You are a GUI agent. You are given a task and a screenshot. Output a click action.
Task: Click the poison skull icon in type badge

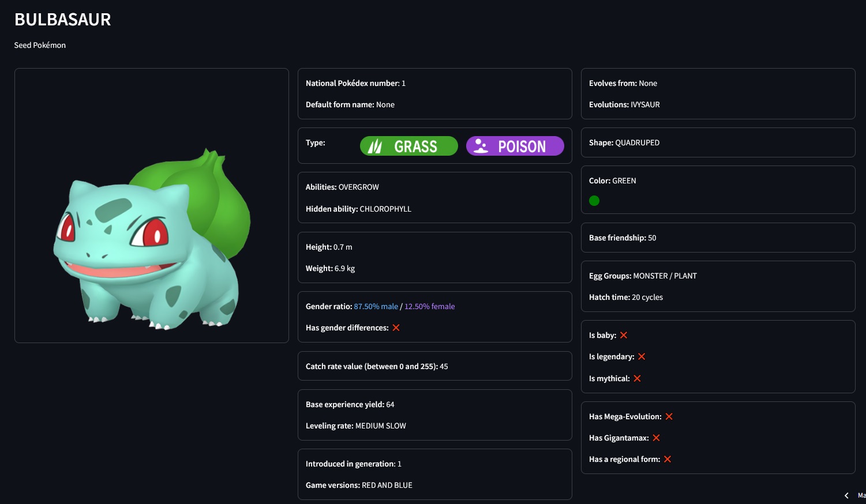coord(481,146)
